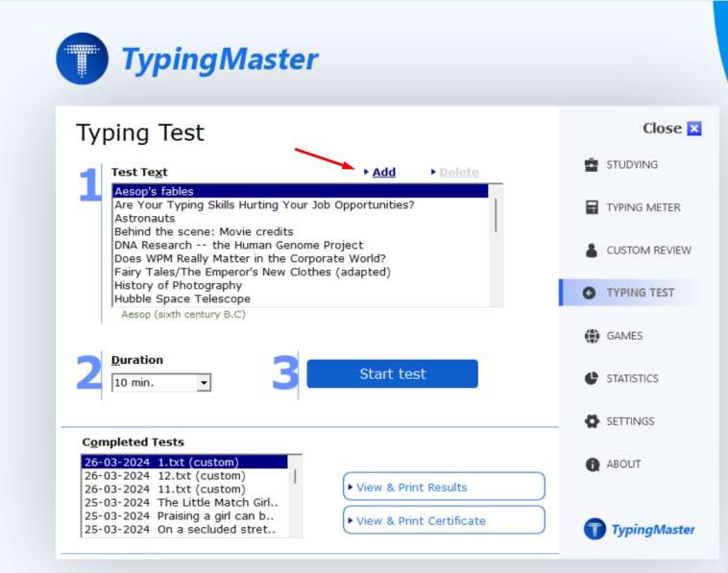Select completed test "26-03-2024 1.txt (custom)"

(x=184, y=462)
